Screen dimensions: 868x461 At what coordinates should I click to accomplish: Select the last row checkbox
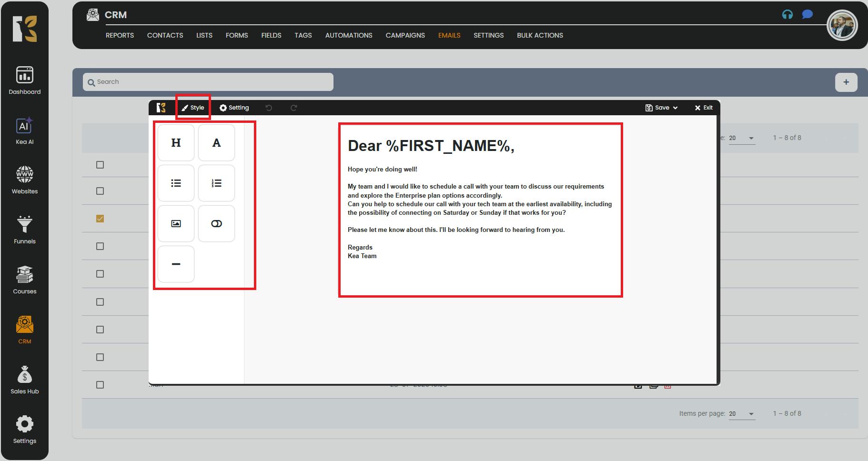[x=100, y=385]
